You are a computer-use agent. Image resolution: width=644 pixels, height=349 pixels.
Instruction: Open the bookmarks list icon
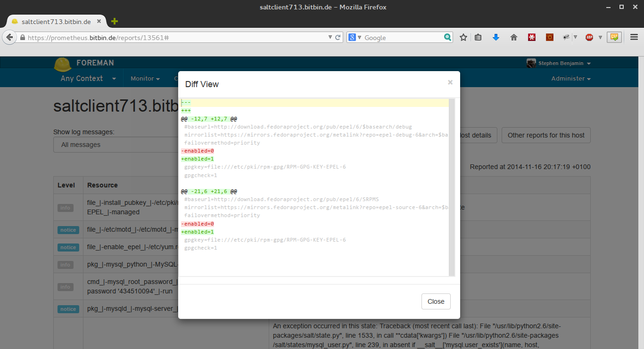478,37
